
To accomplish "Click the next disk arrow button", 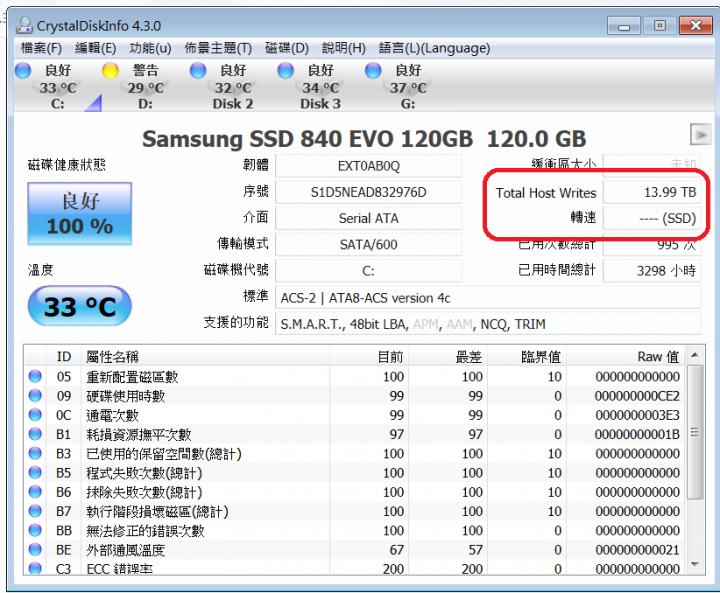I will [701, 135].
